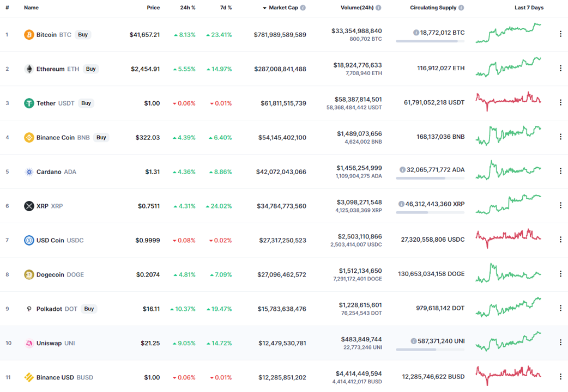568x392 pixels.
Task: Click the Dogecoin logo icon
Action: (29, 274)
